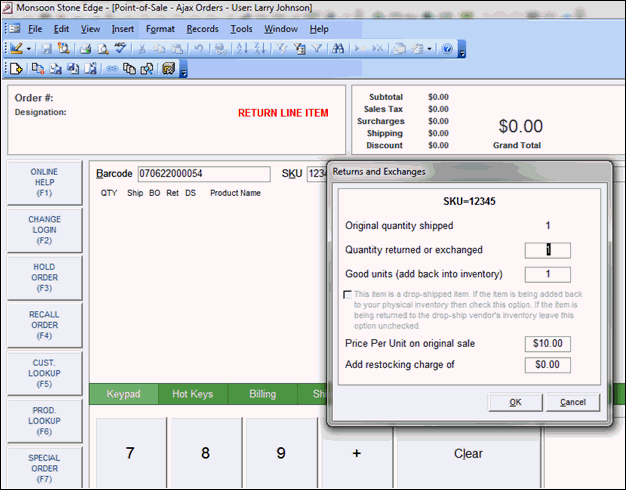Click the Add restocking charge $0.00 field
The width and height of the screenshot is (626, 490).
coord(547,365)
